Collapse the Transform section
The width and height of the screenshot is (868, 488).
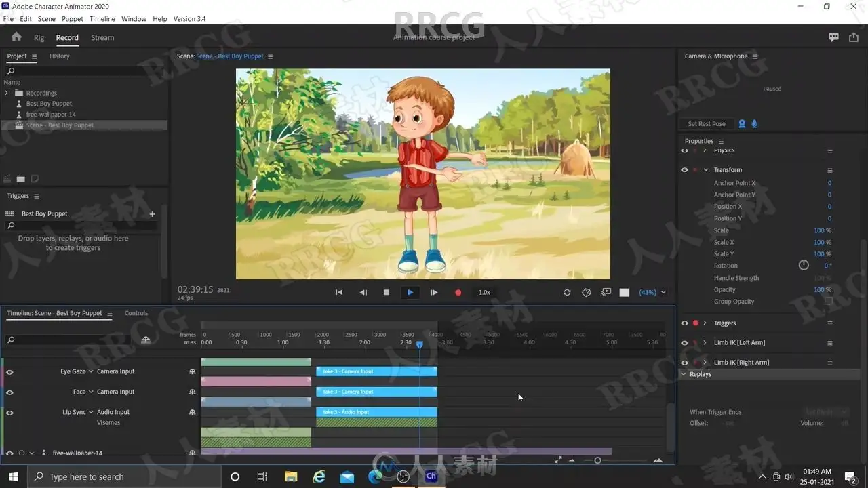(x=705, y=170)
